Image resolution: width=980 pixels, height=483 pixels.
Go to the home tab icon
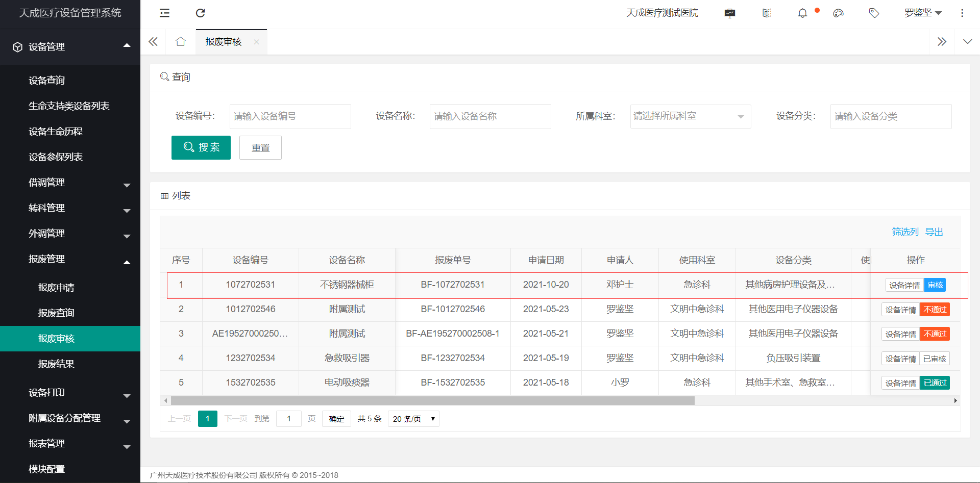pos(180,42)
